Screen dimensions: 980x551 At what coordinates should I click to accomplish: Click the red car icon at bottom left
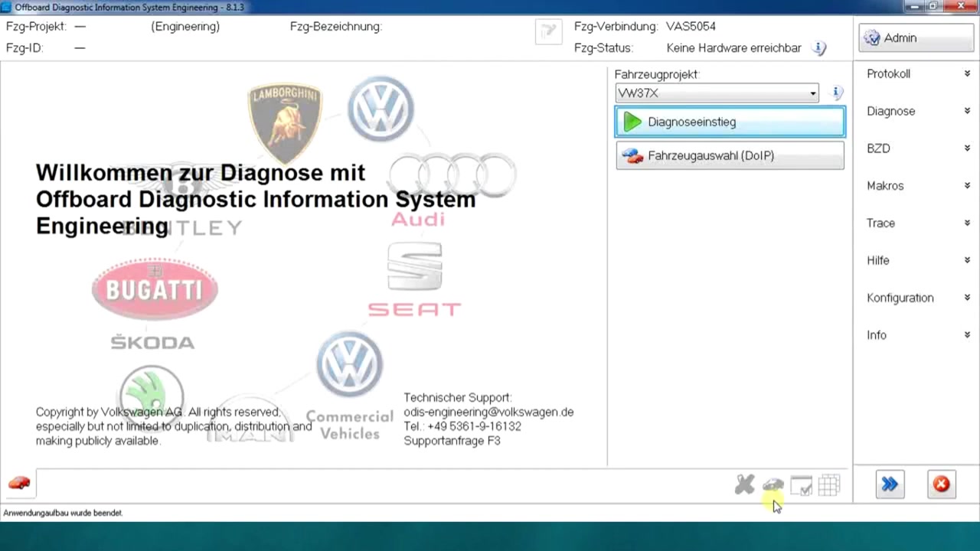pyautogui.click(x=19, y=484)
